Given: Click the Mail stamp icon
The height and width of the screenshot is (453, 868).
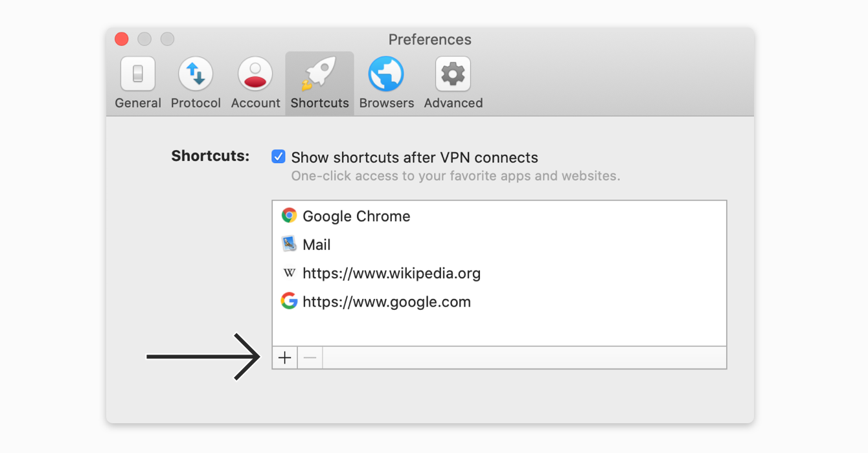Looking at the screenshot, I should tap(289, 244).
